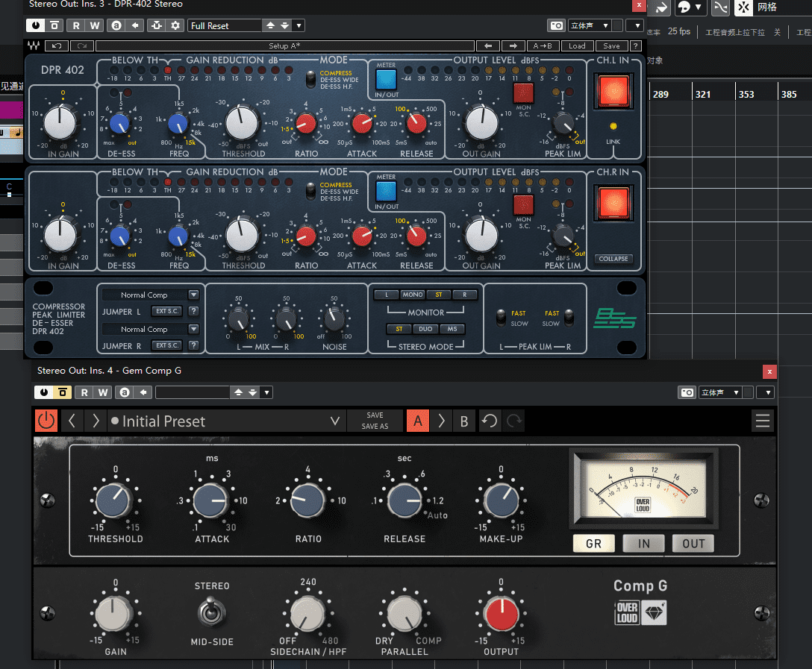
Task: Click channel 1 THRESHOLD knob
Action: pos(241,123)
